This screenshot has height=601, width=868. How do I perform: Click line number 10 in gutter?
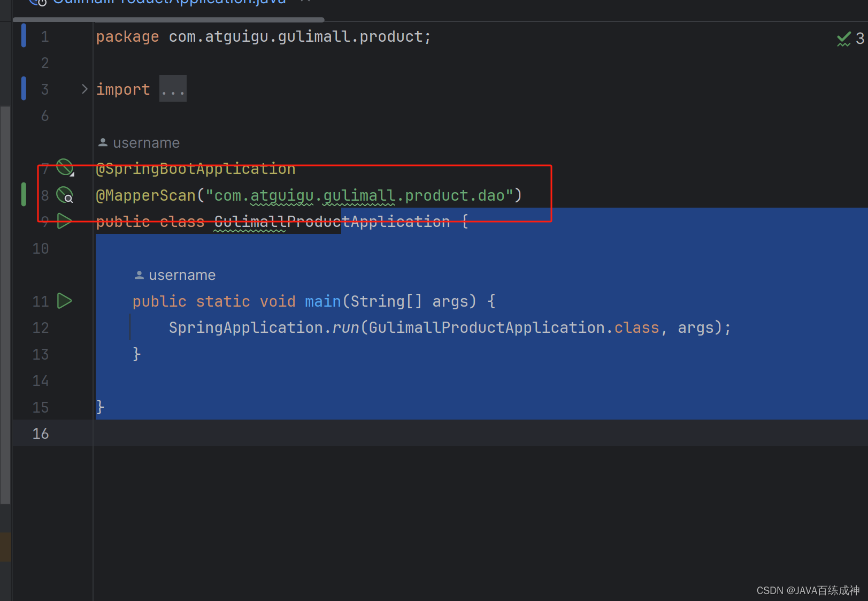pyautogui.click(x=41, y=248)
